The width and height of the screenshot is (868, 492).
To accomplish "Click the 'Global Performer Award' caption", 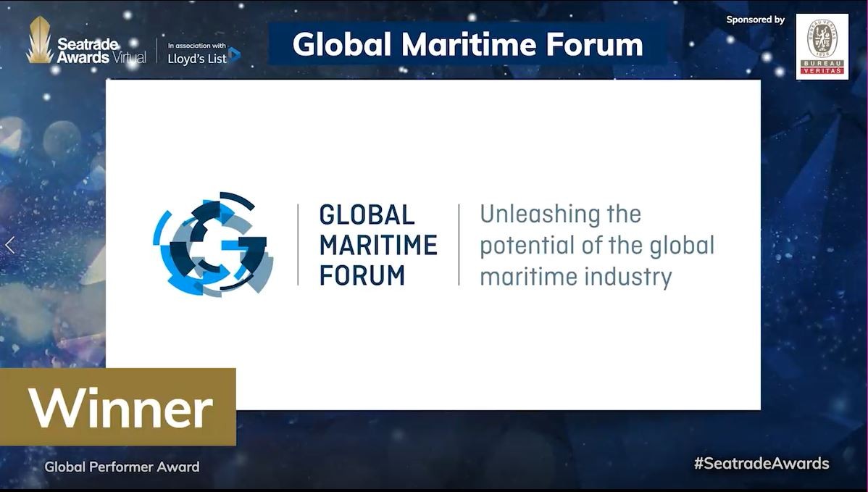I will 122,467.
